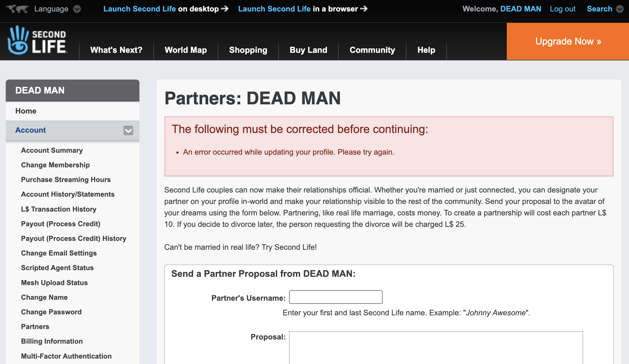Viewport: 629px width, 364px height.
Task: Open the Language dropdown arrow
Action: pos(77,9)
